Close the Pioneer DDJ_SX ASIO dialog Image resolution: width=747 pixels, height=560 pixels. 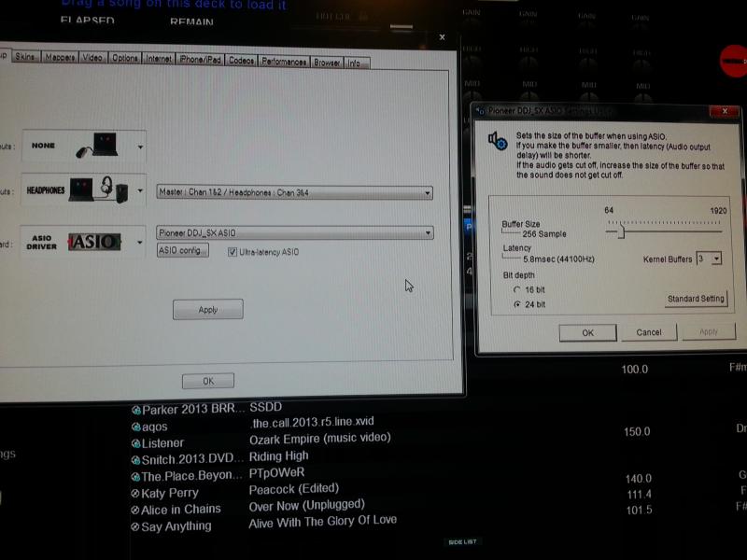[x=725, y=111]
